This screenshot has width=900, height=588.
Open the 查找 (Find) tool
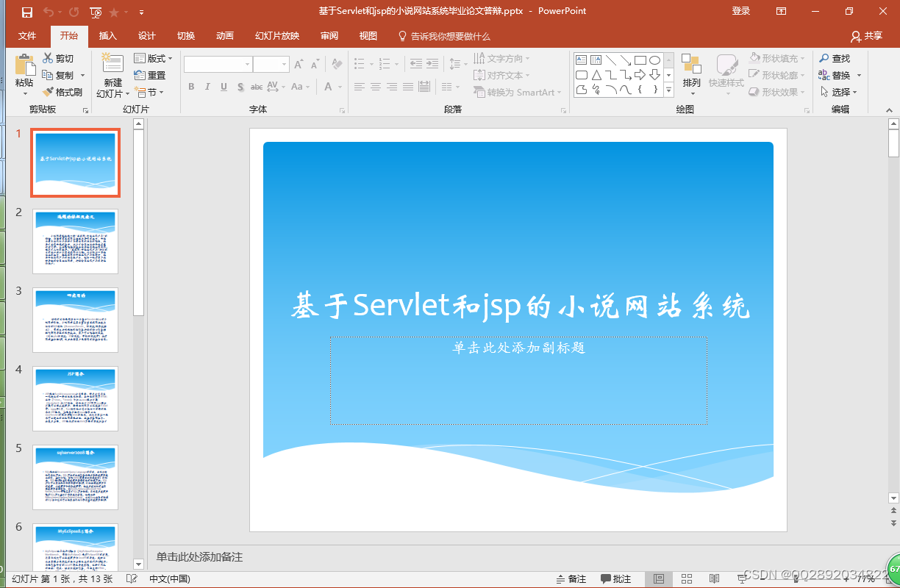coord(838,57)
